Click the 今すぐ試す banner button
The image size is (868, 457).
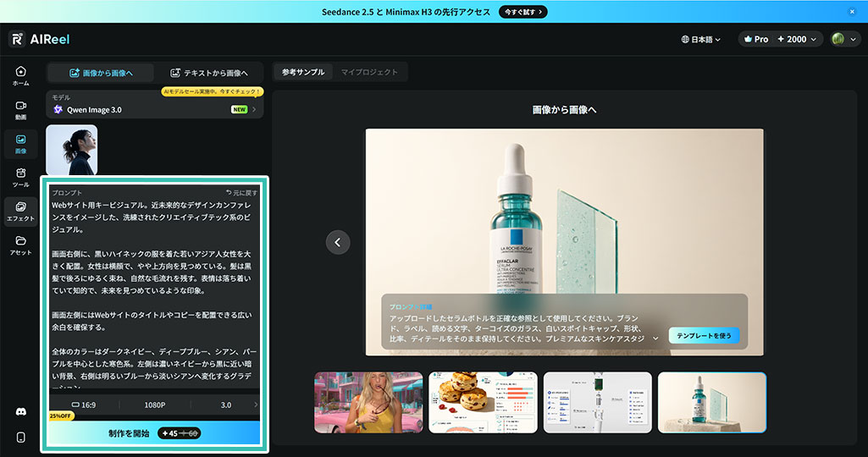[x=523, y=12]
